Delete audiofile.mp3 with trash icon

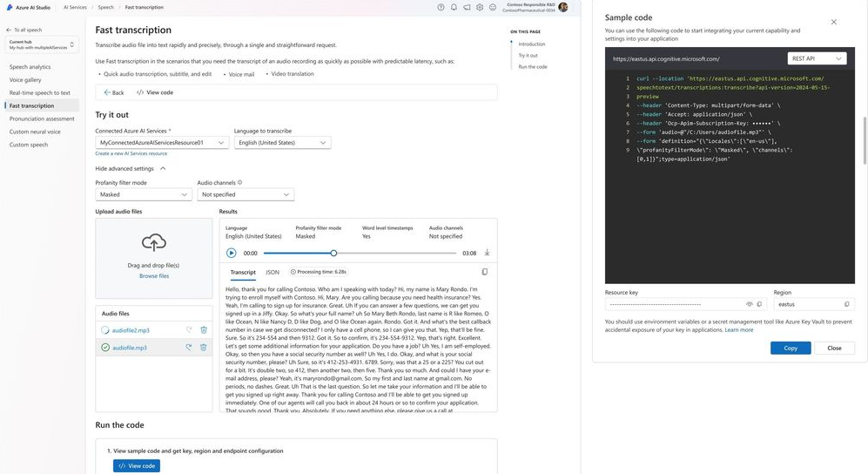click(x=204, y=347)
